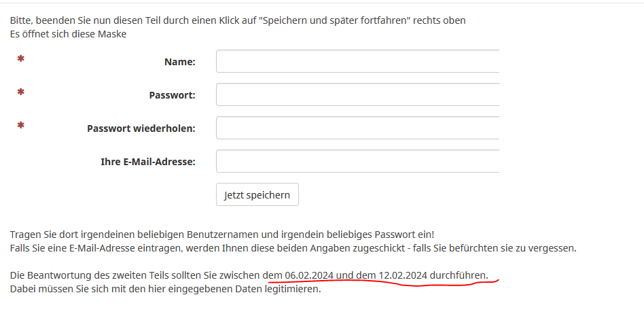
Task: Click the asterisk beside Passwort wiederholen
Action: 21,126
